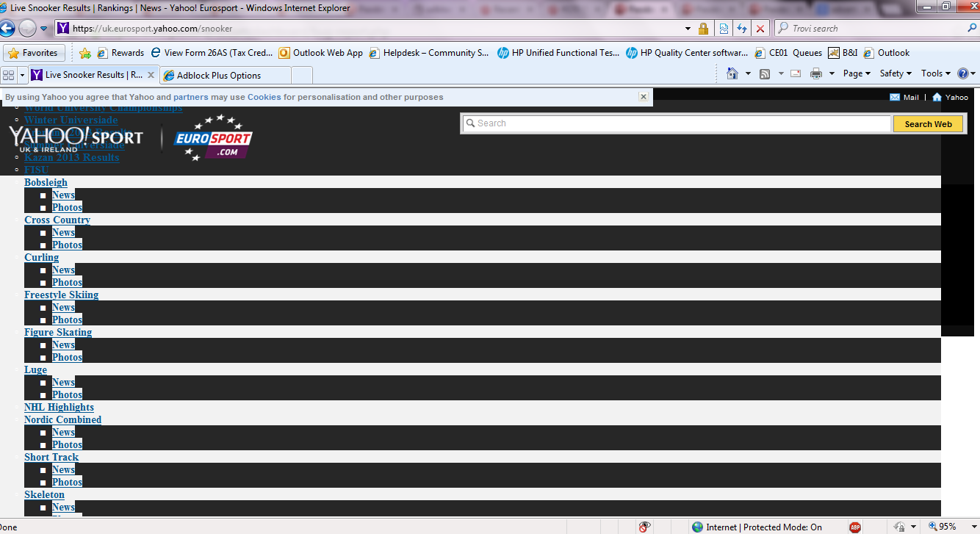Screen dimensions: 980x534
Task: Open the Nordic Combined link
Action: (62, 419)
